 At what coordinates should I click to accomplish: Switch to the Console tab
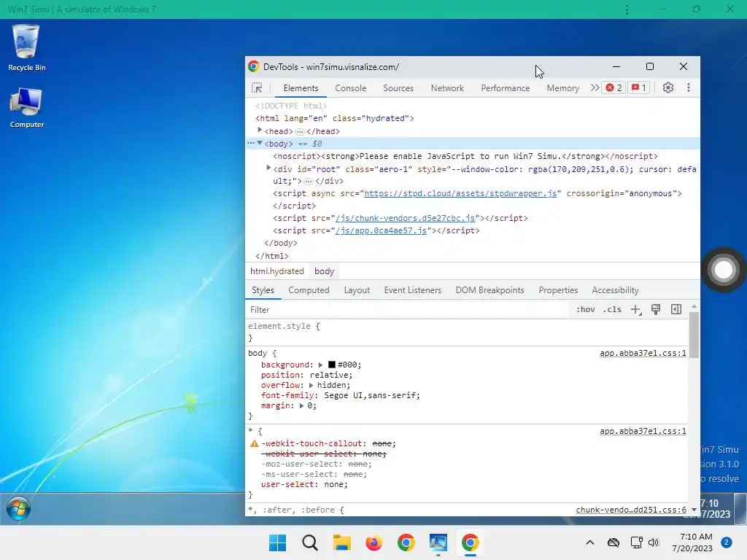351,88
